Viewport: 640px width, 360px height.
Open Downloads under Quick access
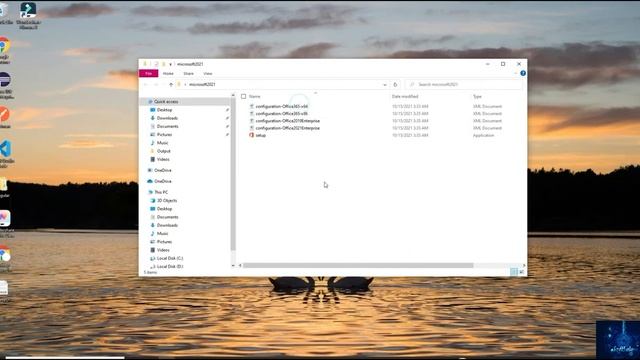[167, 118]
